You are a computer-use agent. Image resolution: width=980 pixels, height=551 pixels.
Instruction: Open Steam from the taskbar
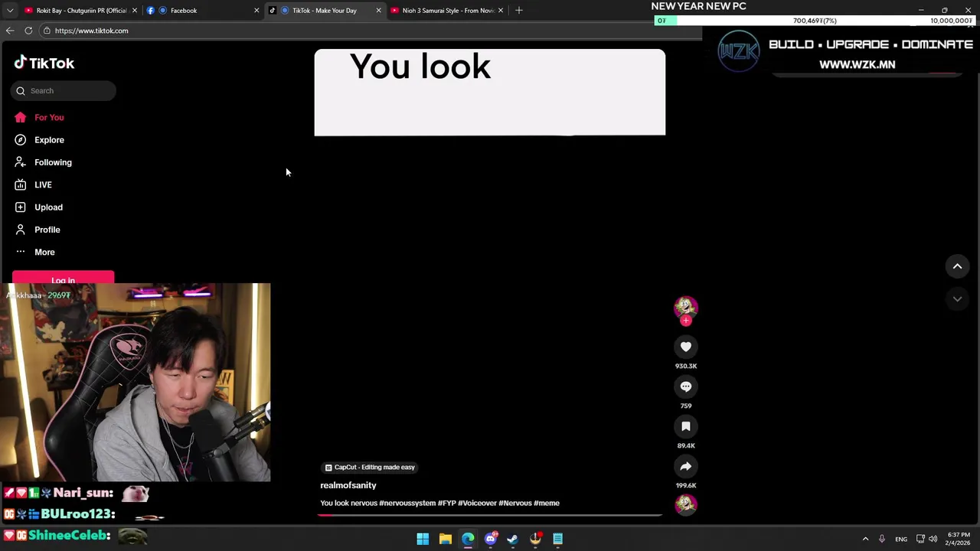(x=513, y=539)
